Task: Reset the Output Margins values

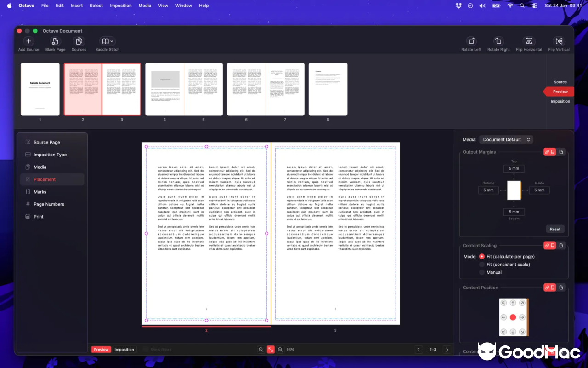Action: coord(555,229)
